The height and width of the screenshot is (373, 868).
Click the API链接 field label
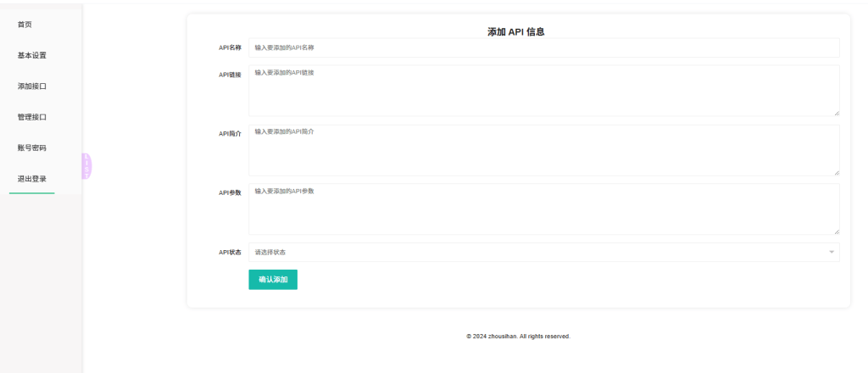click(x=231, y=75)
